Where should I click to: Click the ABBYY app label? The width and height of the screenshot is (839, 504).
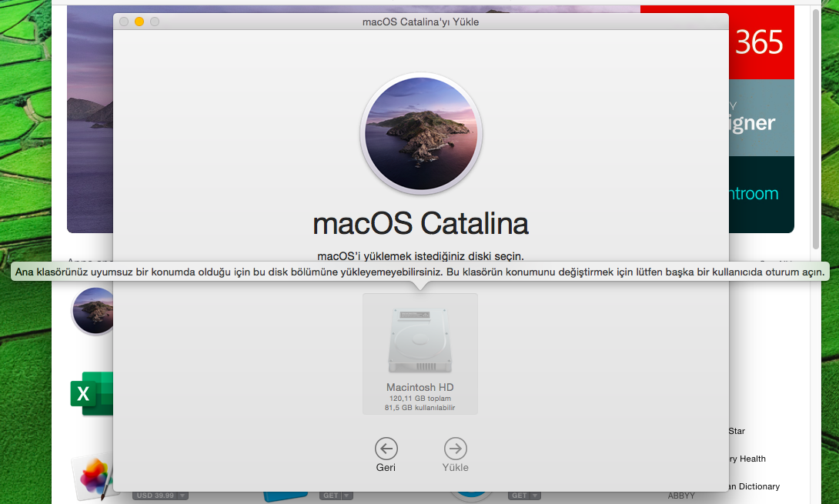click(681, 496)
